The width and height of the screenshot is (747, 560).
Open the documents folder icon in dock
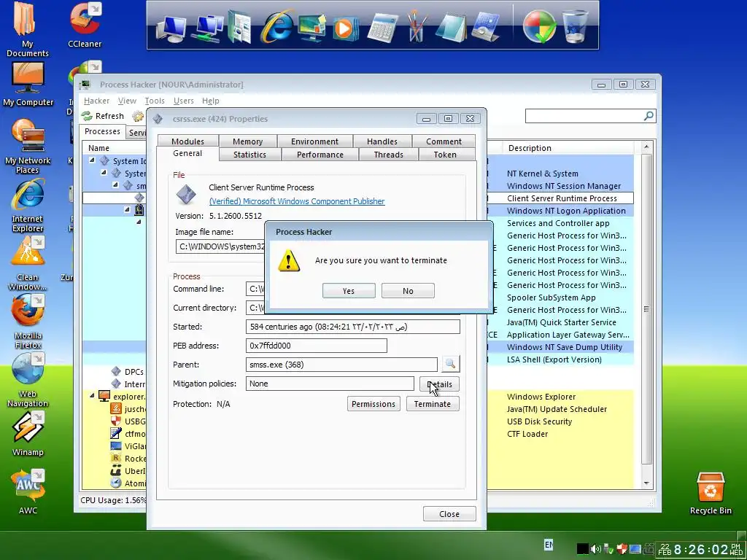point(239,27)
